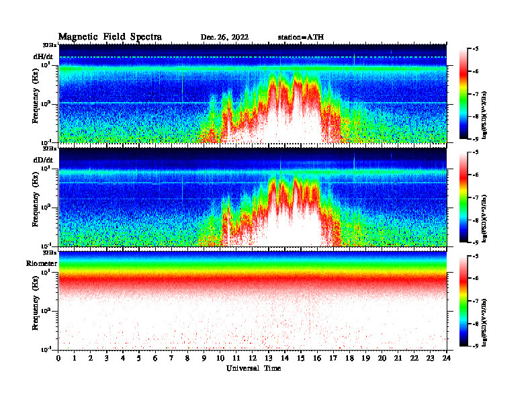
Task: Click hour tick label "20" on the time axis
Action: (382, 359)
